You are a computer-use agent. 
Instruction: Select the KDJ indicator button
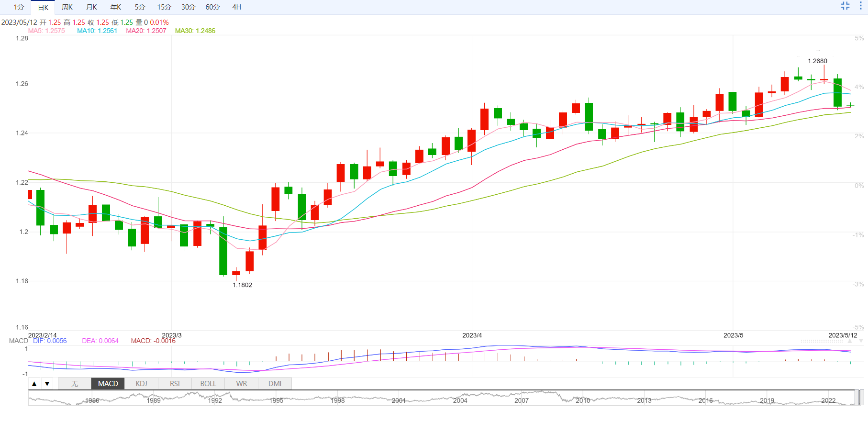tap(142, 384)
